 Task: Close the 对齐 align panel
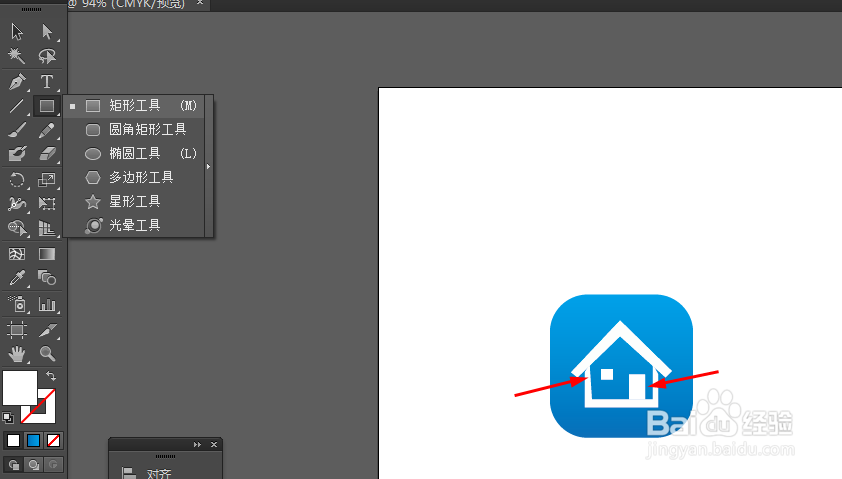[214, 445]
